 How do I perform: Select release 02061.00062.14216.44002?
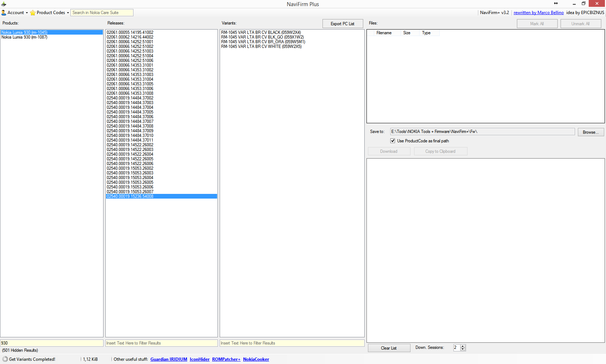pos(161,37)
